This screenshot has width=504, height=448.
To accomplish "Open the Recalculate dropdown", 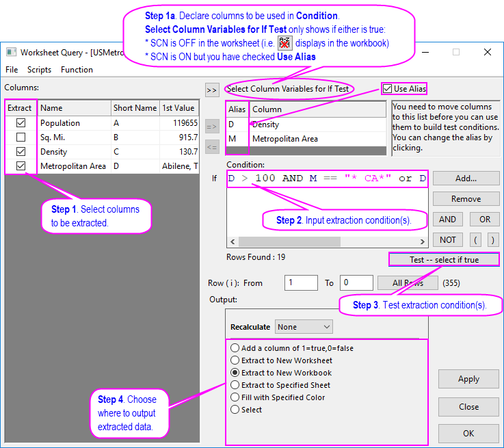I will [x=304, y=327].
